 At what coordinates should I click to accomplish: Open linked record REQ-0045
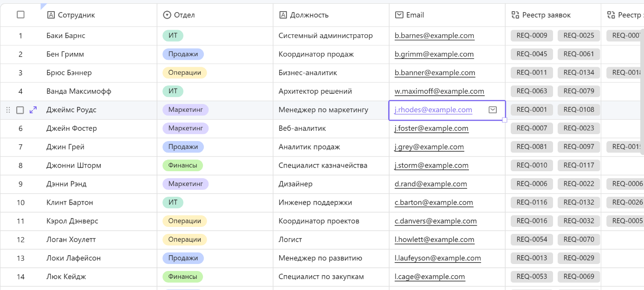(x=532, y=54)
